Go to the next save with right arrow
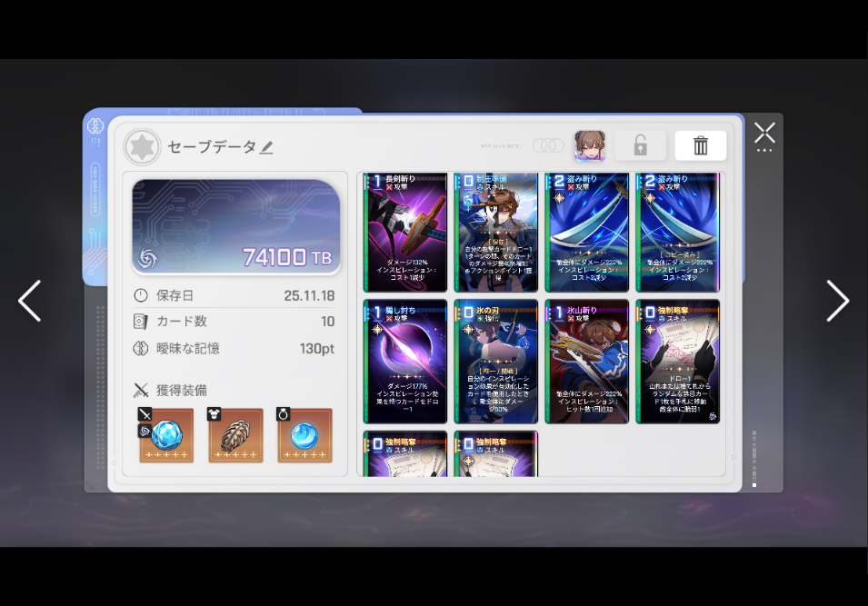Viewport: 868px width, 606px height. [837, 301]
